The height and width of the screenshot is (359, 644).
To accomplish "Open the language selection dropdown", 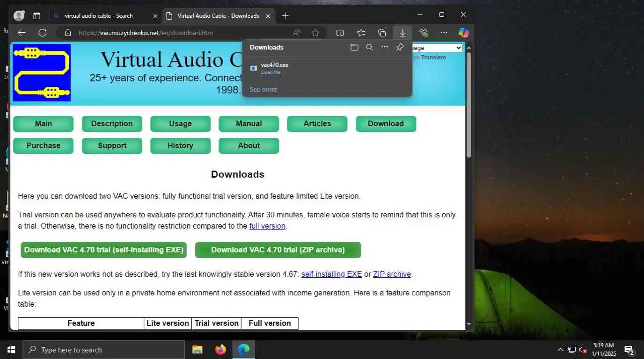I will (x=436, y=48).
